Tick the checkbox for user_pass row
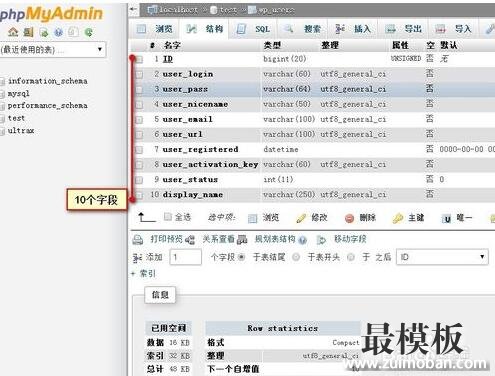Screen dimensions: 495x376 (x=139, y=90)
